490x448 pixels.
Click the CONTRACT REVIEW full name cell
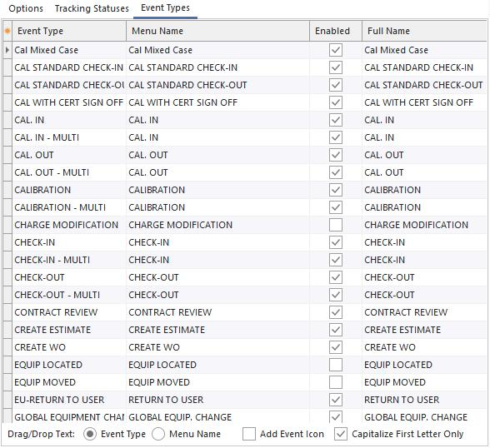(424, 312)
